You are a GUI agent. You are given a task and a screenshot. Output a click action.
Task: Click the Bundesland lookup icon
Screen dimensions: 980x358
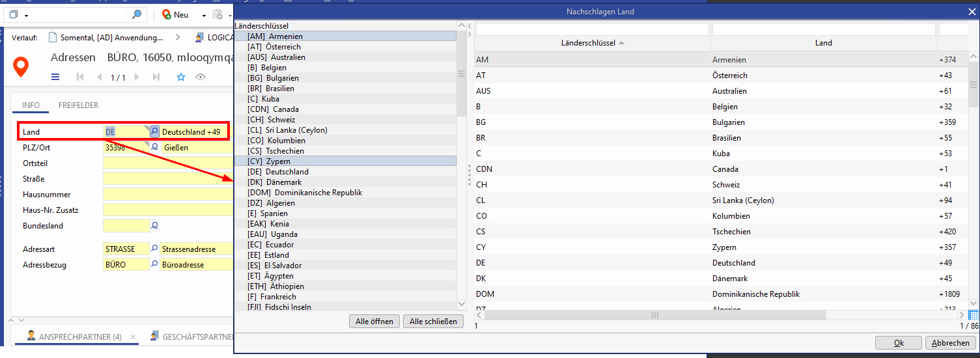(x=155, y=226)
